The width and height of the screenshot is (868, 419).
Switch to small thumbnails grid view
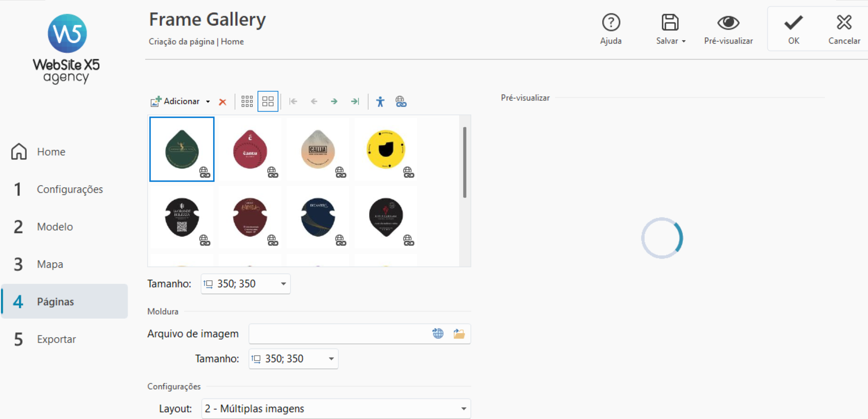click(247, 101)
